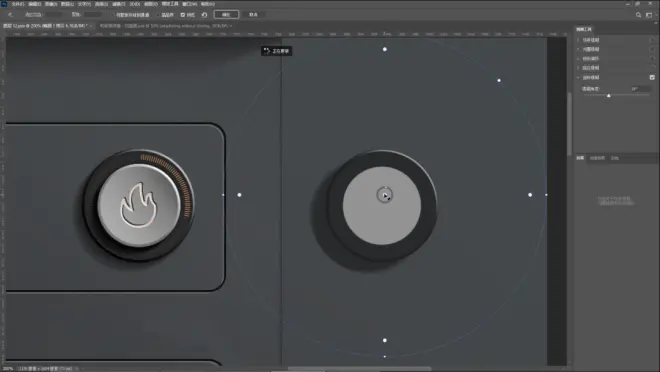This screenshot has width=660, height=372.
Task: Click the top rotation handle of blur ellipse
Action: [x=385, y=49]
